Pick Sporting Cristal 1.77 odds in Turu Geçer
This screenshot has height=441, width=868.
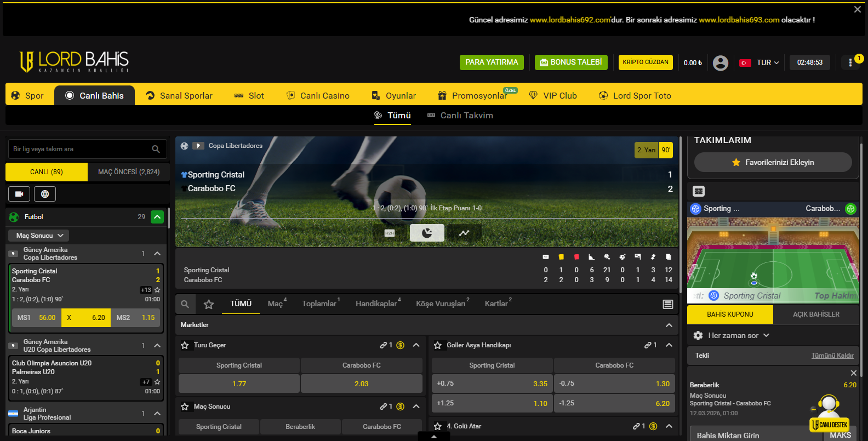coord(239,383)
